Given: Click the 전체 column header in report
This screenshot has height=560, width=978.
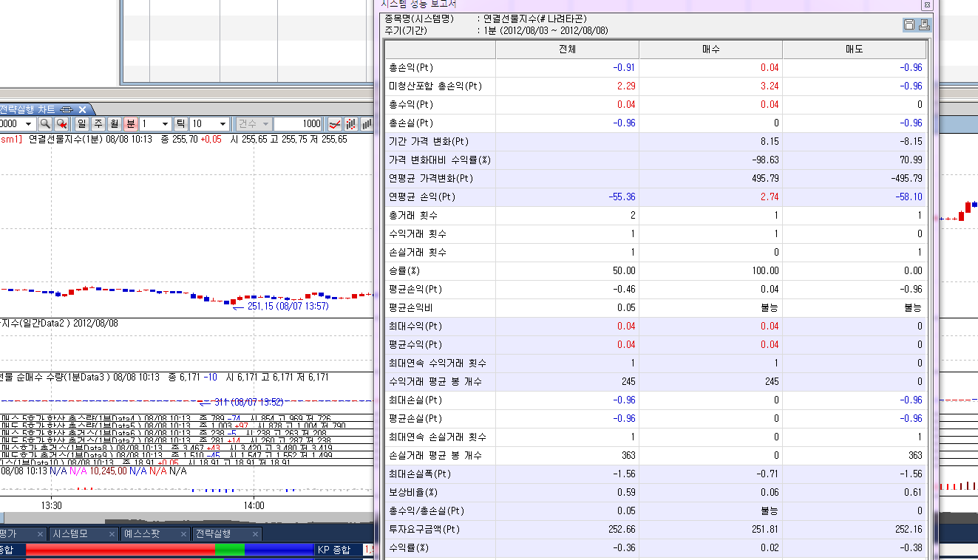Looking at the screenshot, I should (567, 49).
